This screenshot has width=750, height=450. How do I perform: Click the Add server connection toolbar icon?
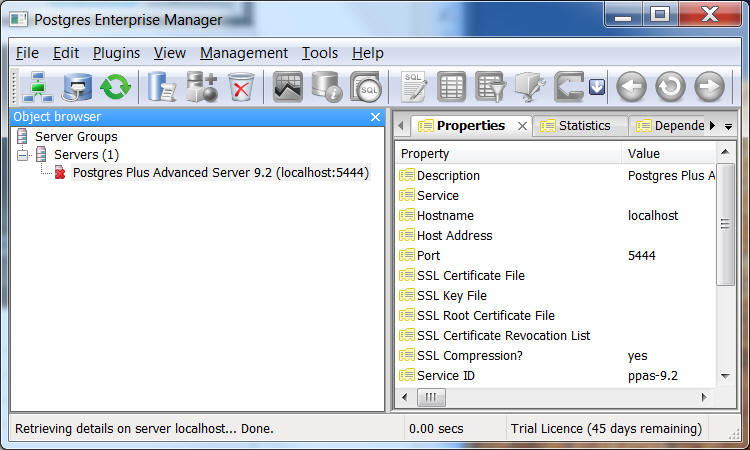[x=37, y=87]
